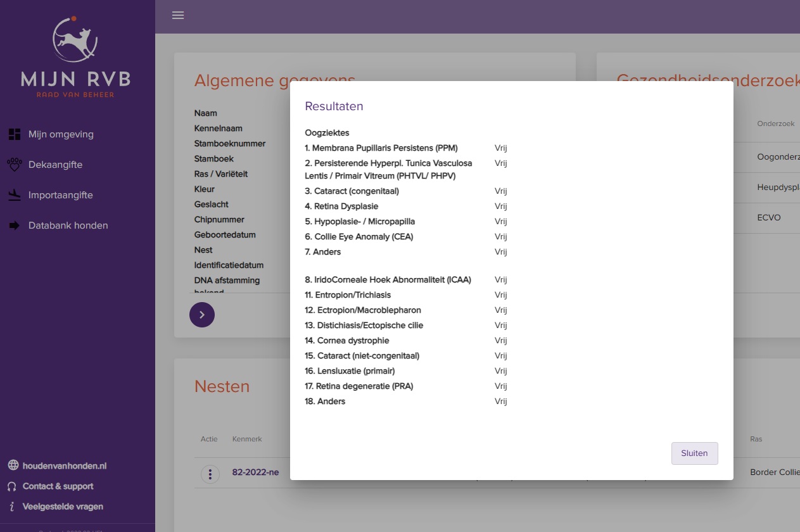Expand general details with round chevron button
Viewport: 800px width, 532px height.
pos(202,315)
